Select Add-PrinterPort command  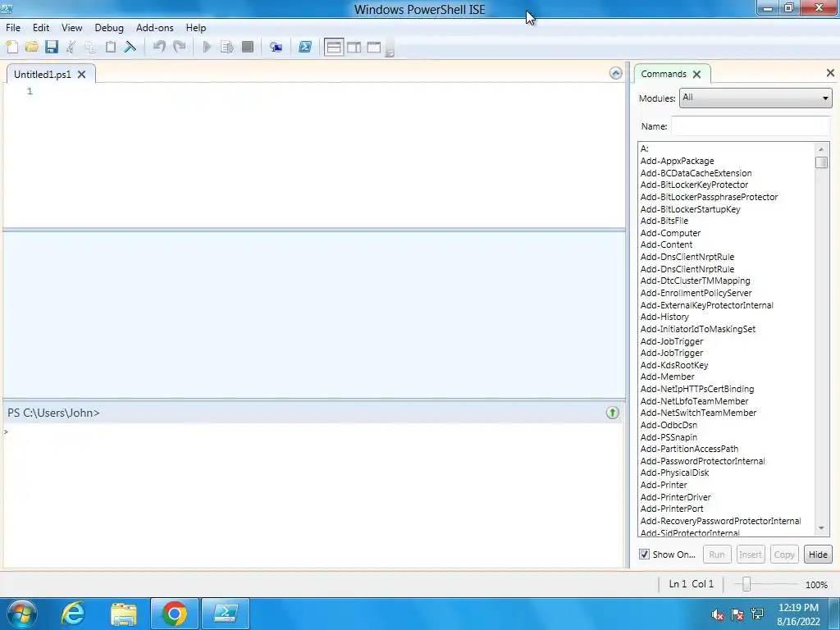672,509
